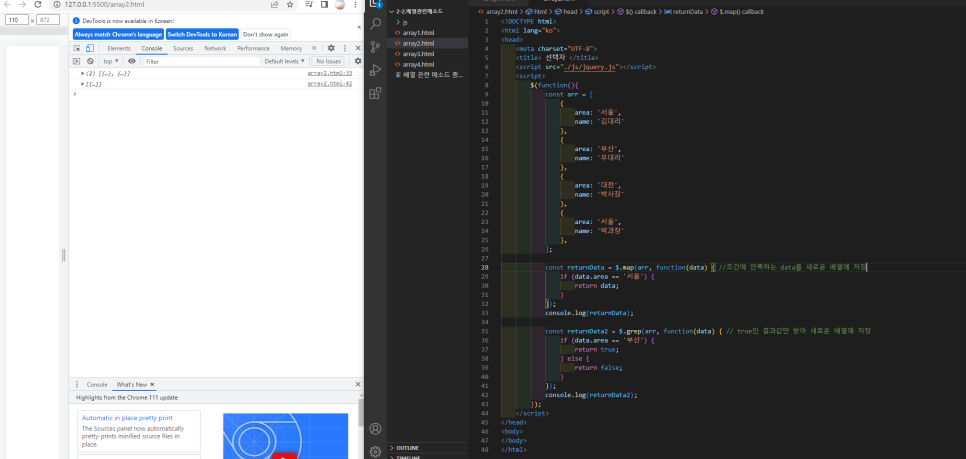Open the array2.html:42 source link
Viewport: 966px width, 459px height.
point(330,84)
